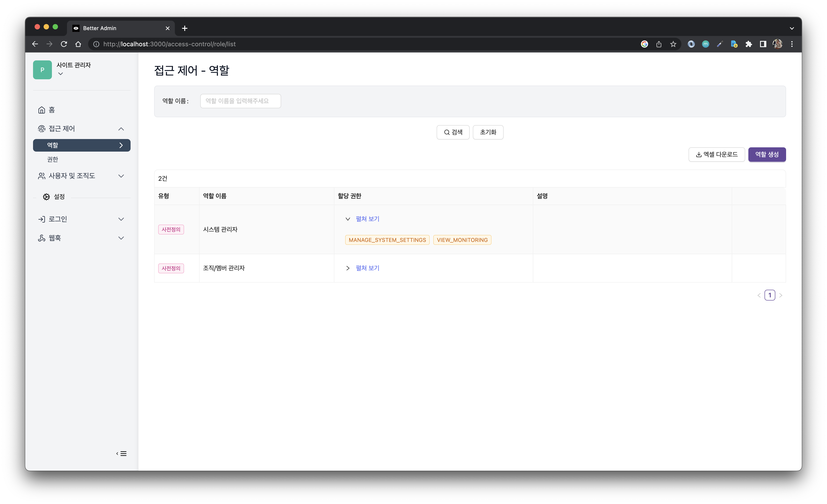Click the fingerprint 접근 제어 icon
827x504 pixels.
point(42,128)
